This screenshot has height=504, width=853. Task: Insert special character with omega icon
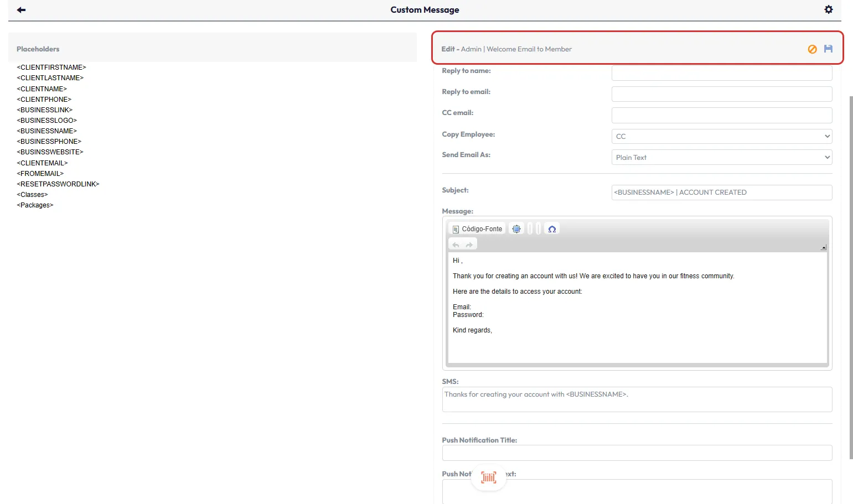(552, 229)
